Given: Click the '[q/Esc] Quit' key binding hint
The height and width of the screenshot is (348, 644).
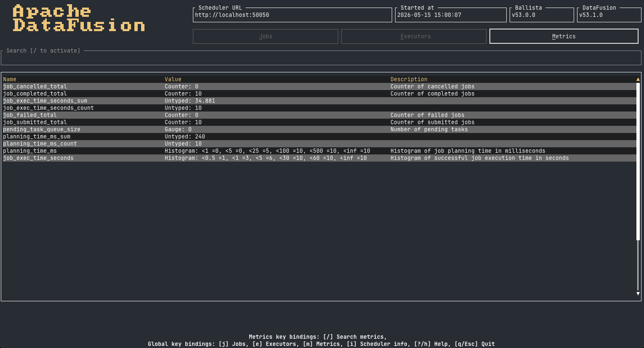Looking at the screenshot, I should point(475,344).
